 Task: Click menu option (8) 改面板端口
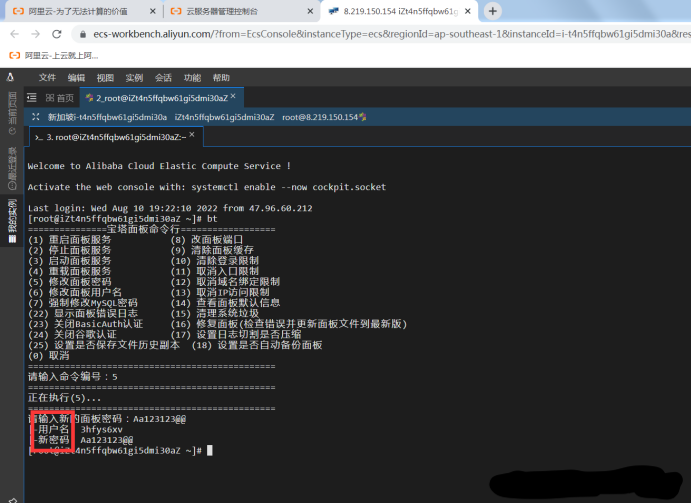point(207,240)
